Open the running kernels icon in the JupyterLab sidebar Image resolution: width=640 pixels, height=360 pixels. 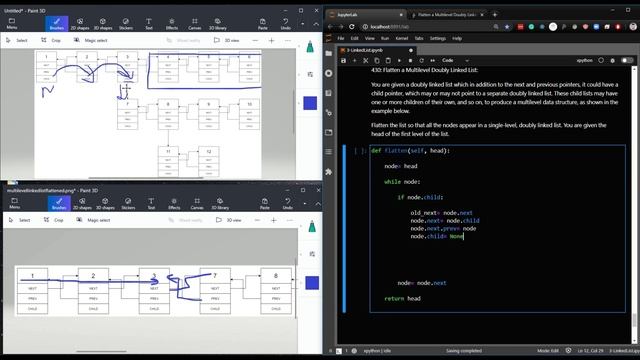point(329,73)
